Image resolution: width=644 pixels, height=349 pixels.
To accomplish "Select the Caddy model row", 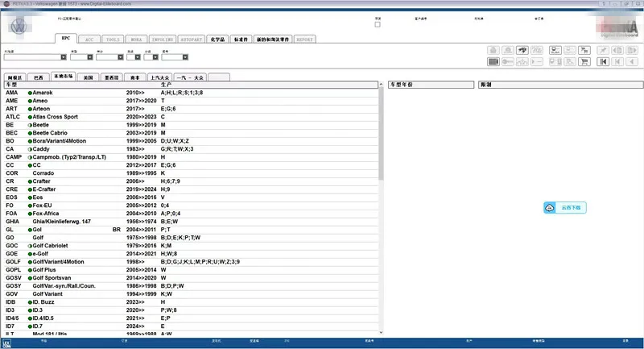I will 191,149.
